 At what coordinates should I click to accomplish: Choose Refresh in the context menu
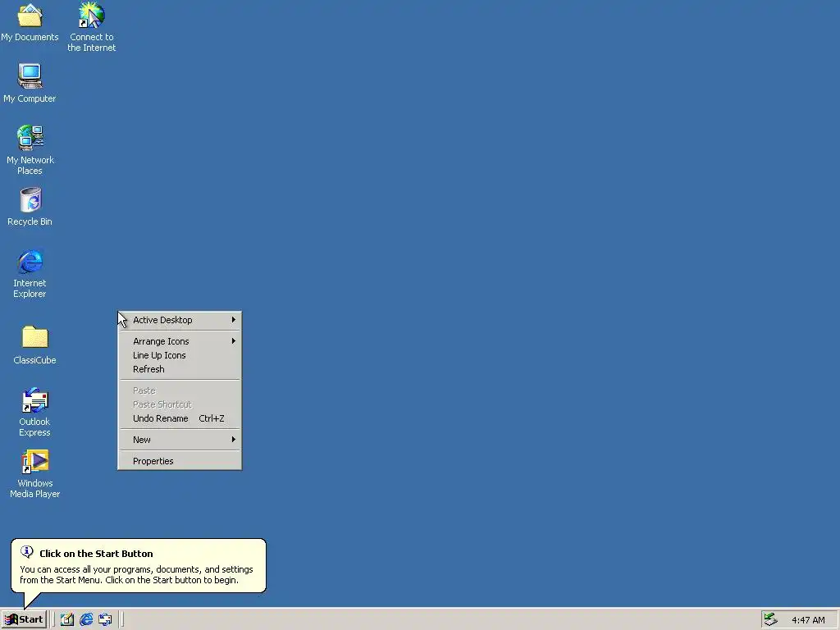coord(180,369)
